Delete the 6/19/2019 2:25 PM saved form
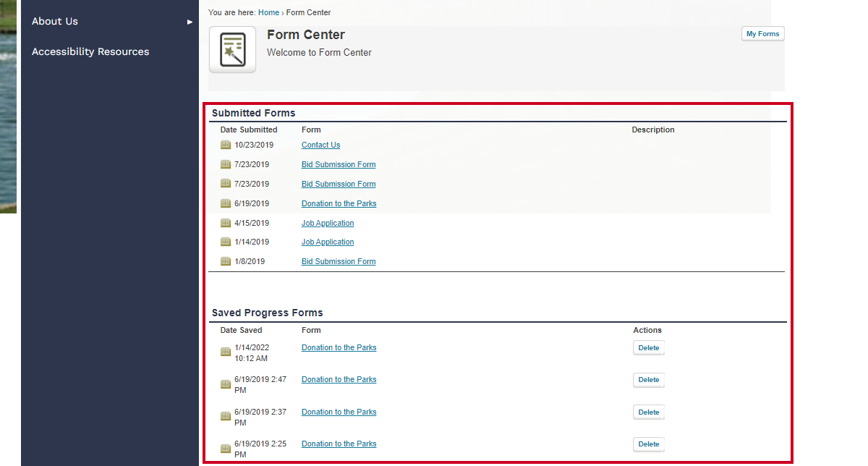868x466 pixels. click(649, 444)
